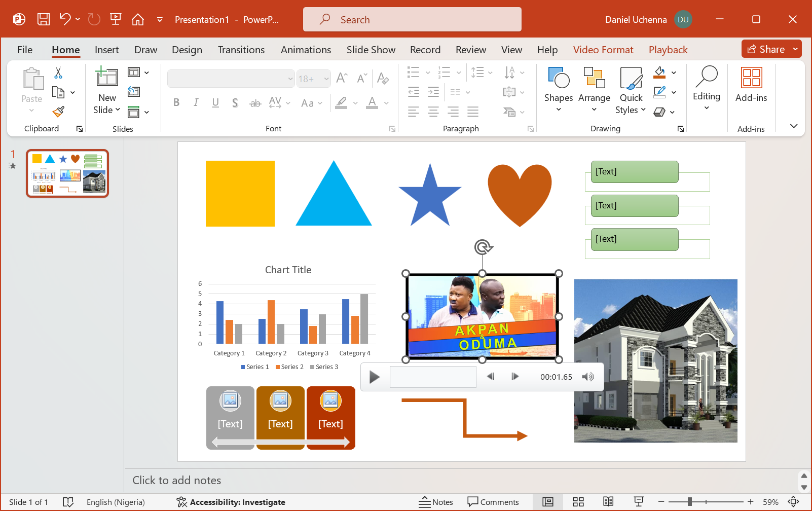Open Reading View from status bar
The image size is (812, 511).
click(x=608, y=502)
